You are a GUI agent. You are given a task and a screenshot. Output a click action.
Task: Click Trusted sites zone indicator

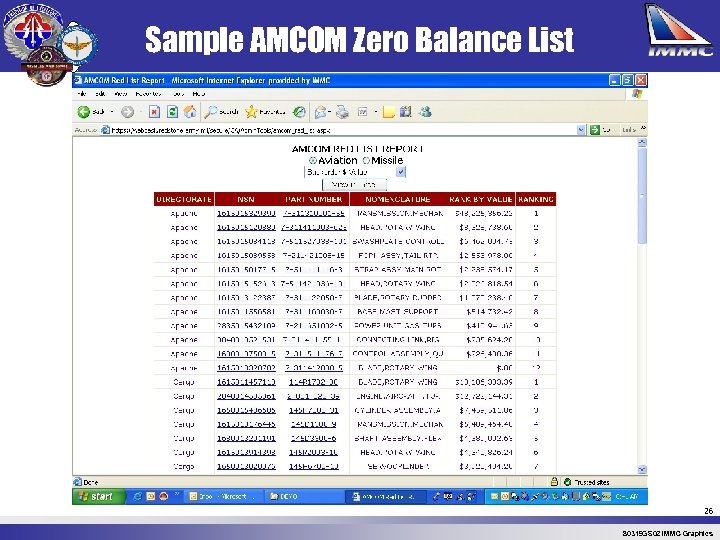587,482
